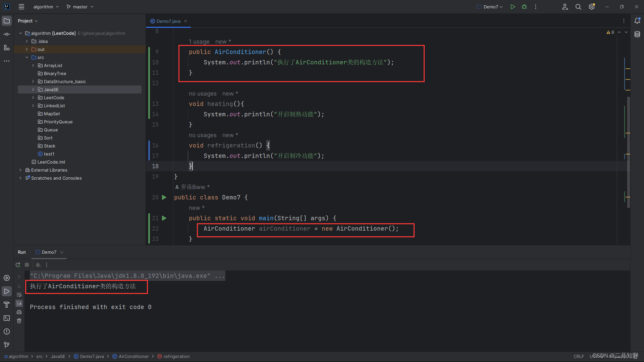Expand the JavaSE folder in project tree
This screenshot has height=362, width=644.
pos(33,89)
